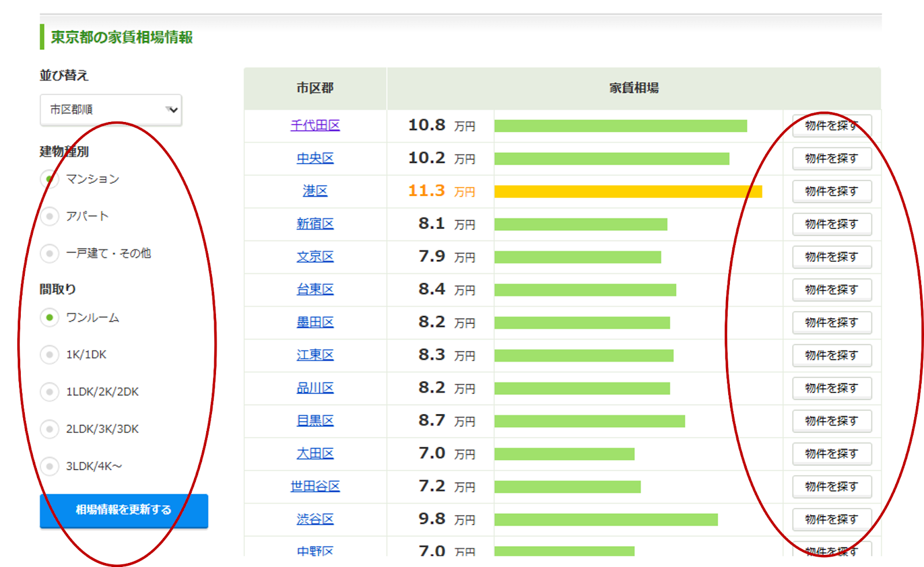Click 物件を探す for 中央区 row
The image size is (924, 567).
(x=831, y=158)
